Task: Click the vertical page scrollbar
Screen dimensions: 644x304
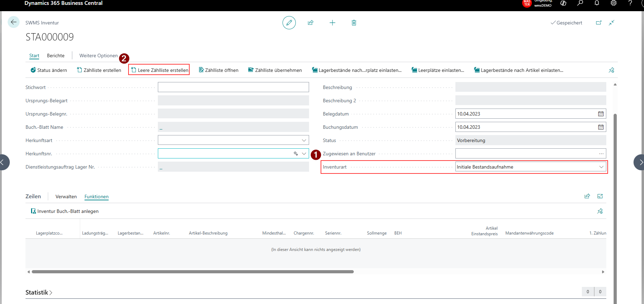Action: coord(615,209)
